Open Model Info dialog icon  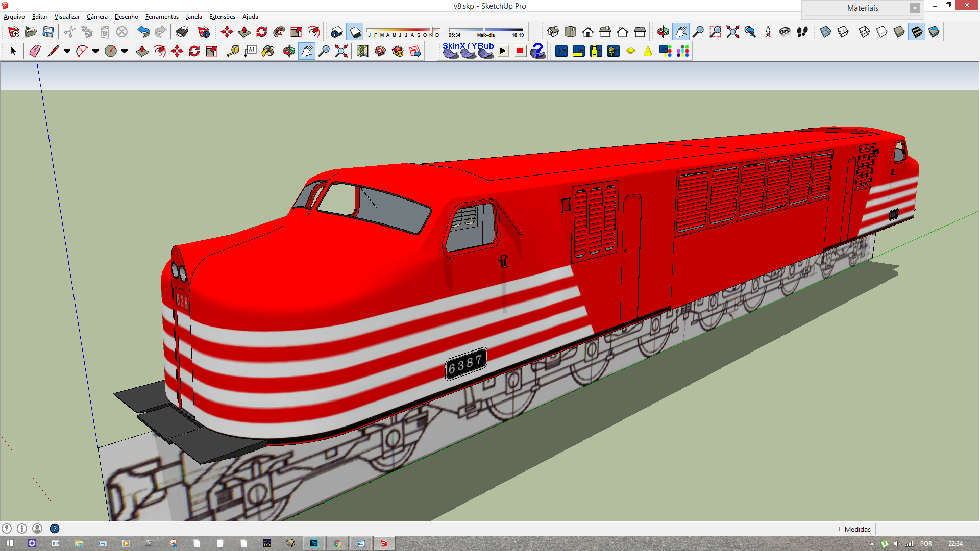click(x=204, y=32)
